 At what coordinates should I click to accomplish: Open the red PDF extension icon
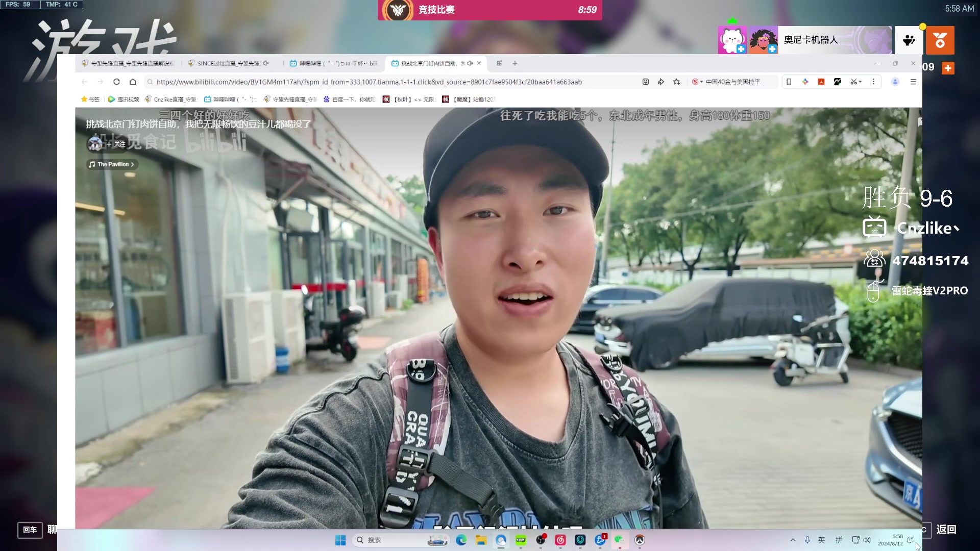coord(821,82)
